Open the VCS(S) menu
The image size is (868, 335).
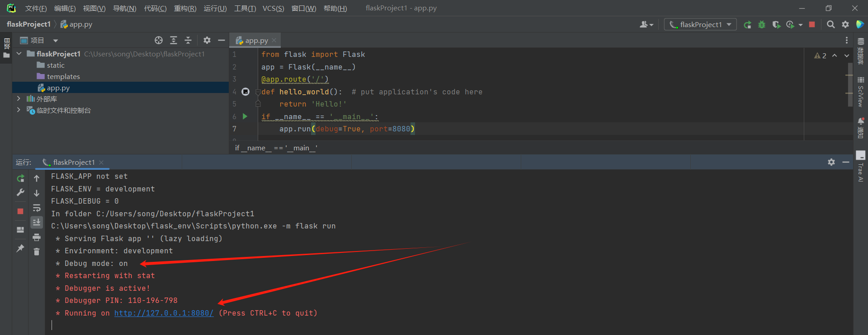(x=274, y=8)
